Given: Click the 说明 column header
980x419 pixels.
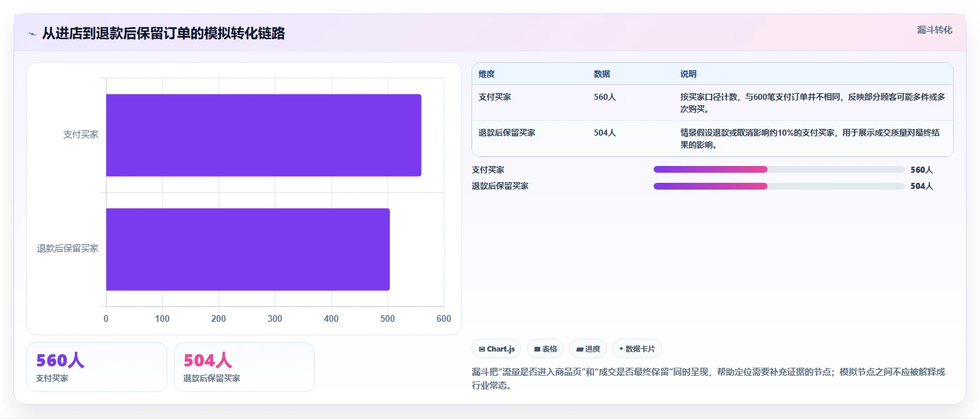Looking at the screenshot, I should click(x=688, y=74).
